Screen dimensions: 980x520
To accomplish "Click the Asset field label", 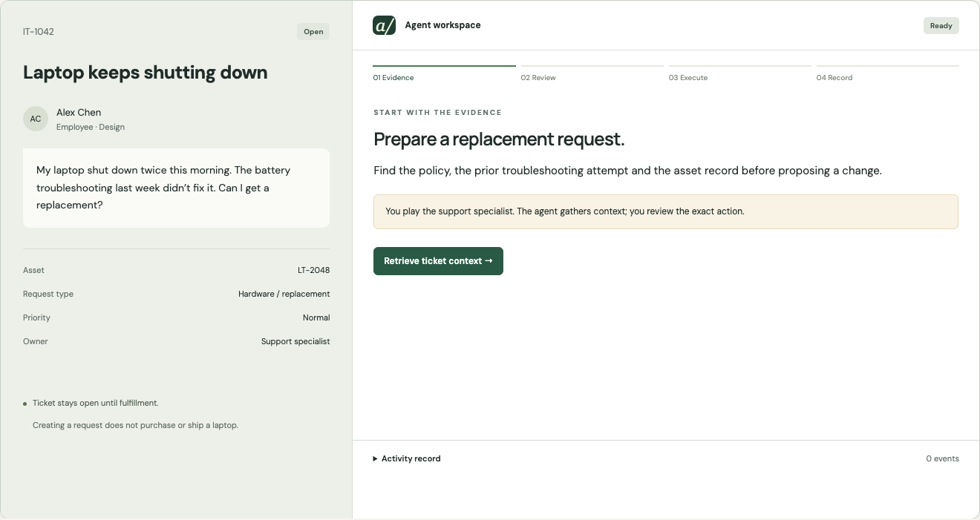I will (x=33, y=271).
